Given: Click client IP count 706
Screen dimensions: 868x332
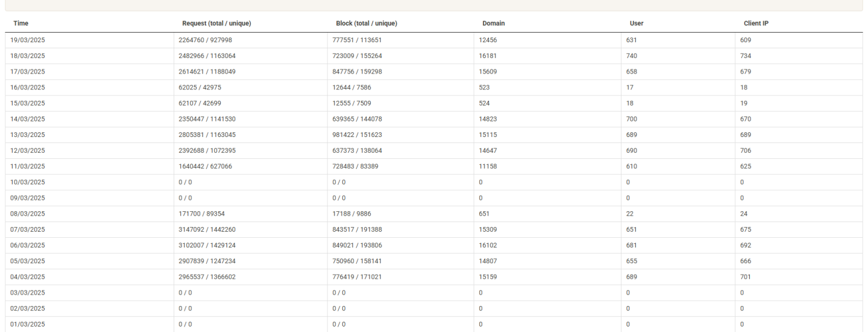Looking at the screenshot, I should 746,150.
